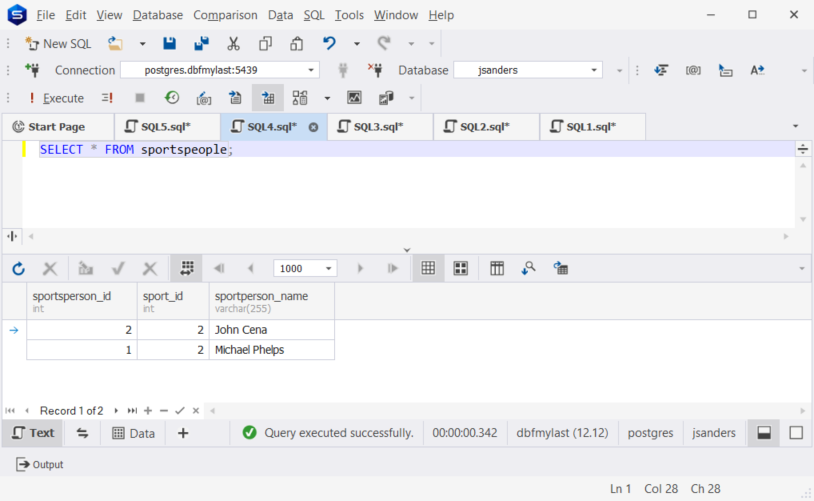The image size is (814, 501).
Task: Execute the SQL query
Action: [x=56, y=98]
